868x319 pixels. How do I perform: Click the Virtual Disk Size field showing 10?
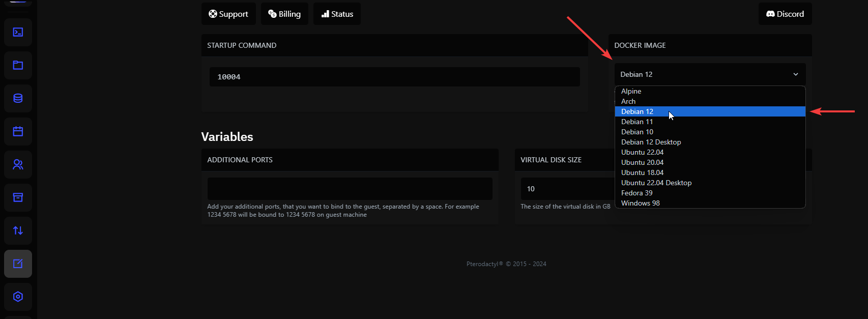click(x=568, y=189)
